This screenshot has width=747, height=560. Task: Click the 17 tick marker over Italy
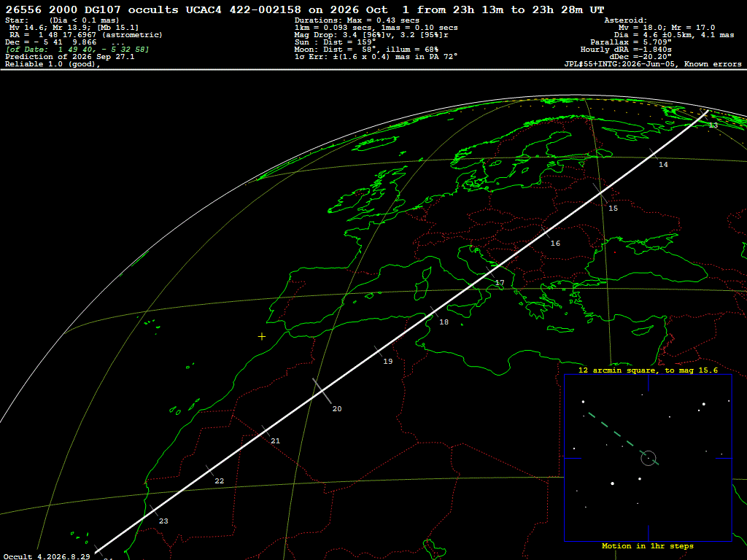(x=490, y=273)
